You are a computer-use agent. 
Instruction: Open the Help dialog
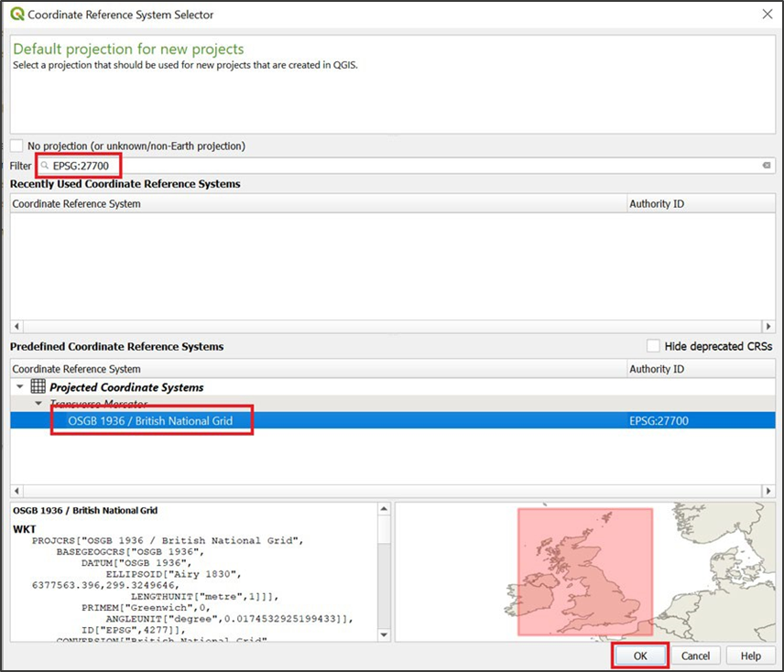(x=751, y=656)
